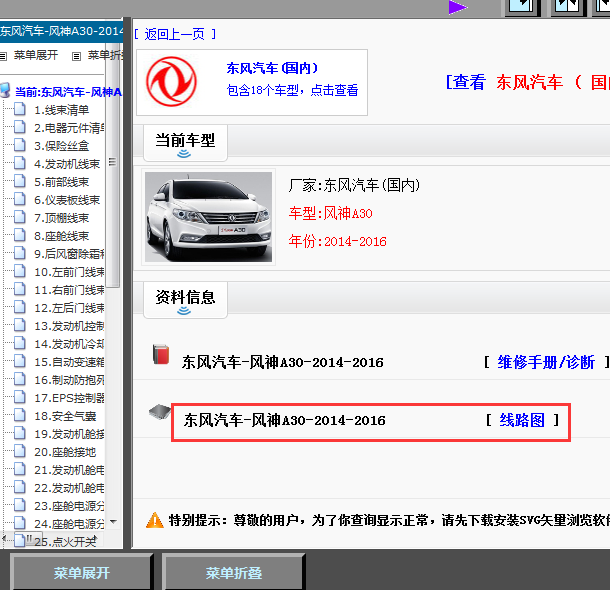Select 12.左后门线束 tree item

(69, 308)
